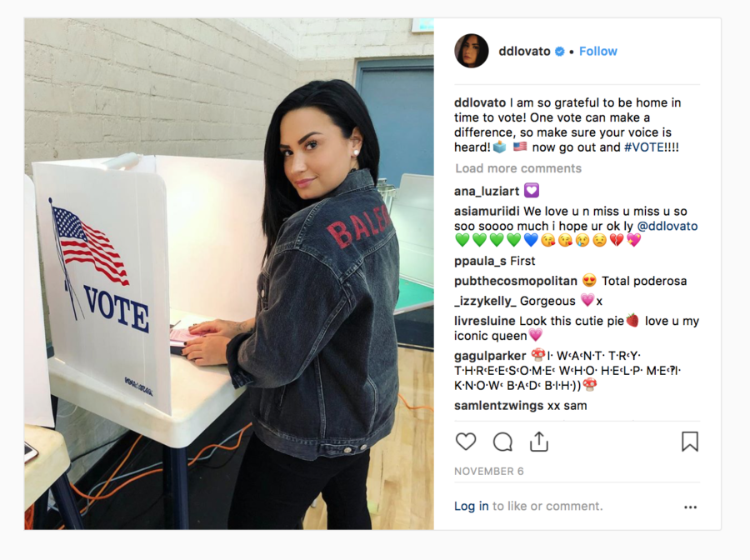
Task: Open the @ddlovato mention in asiamuriidi's comment
Action: tap(667, 226)
